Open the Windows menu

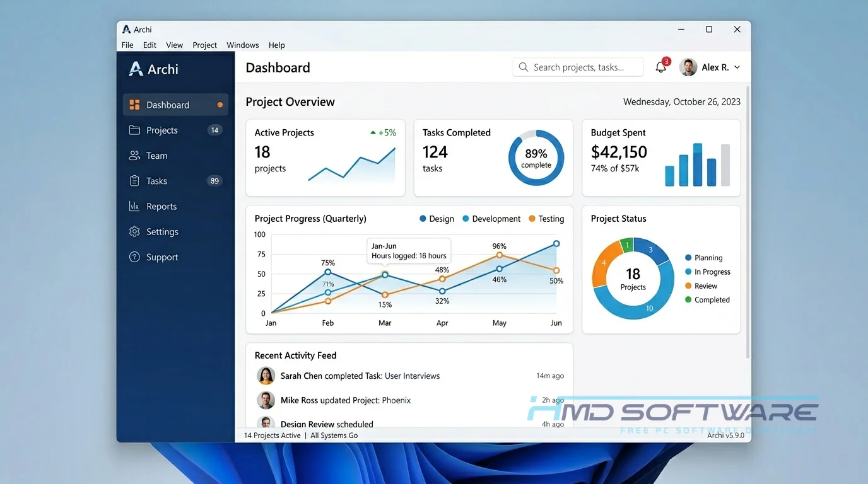[243, 45]
